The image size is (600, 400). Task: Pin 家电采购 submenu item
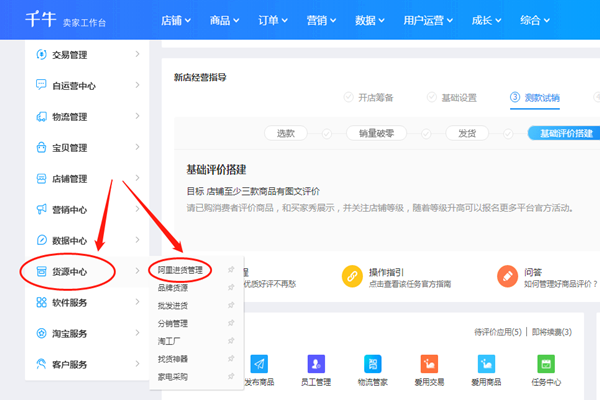coord(231,376)
